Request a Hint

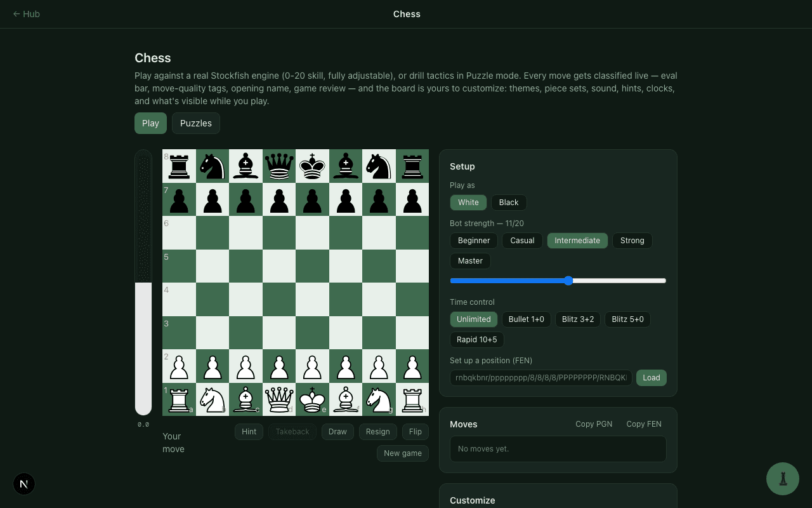[x=249, y=432]
